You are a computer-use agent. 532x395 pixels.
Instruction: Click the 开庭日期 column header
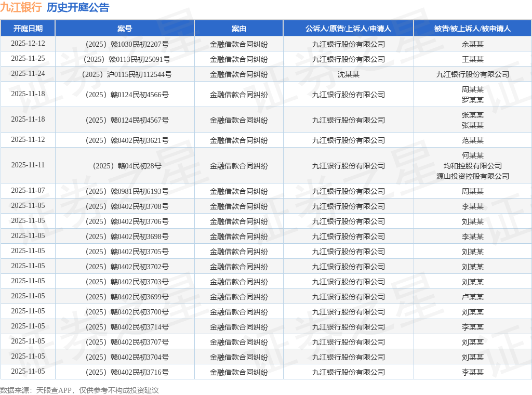click(x=28, y=29)
